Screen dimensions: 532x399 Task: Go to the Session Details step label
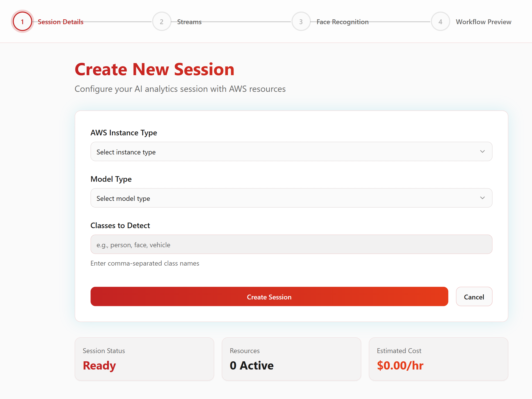[60, 22]
